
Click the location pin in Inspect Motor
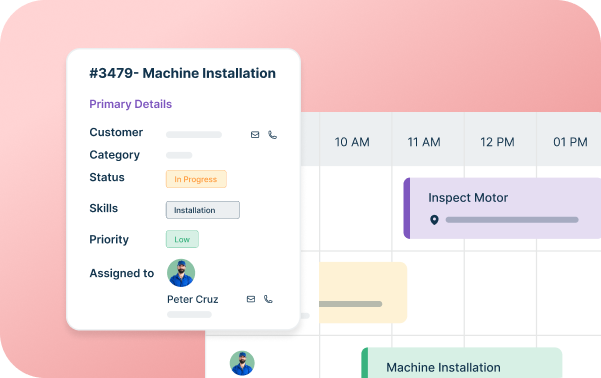coord(434,220)
